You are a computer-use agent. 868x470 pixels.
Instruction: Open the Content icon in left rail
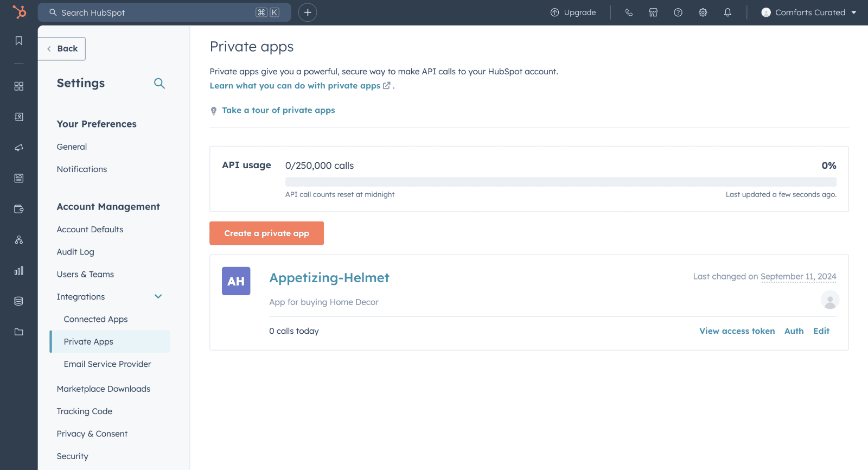pyautogui.click(x=19, y=178)
